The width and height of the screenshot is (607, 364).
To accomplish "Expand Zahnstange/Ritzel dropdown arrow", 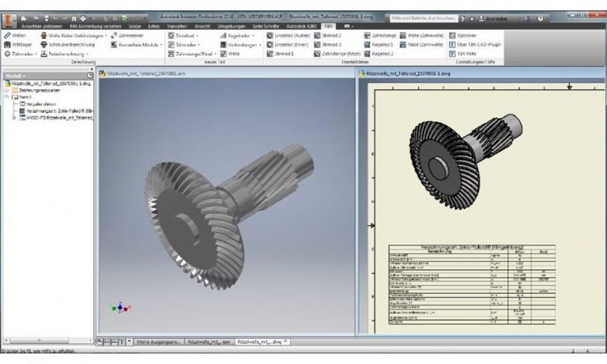I will 215,54.
